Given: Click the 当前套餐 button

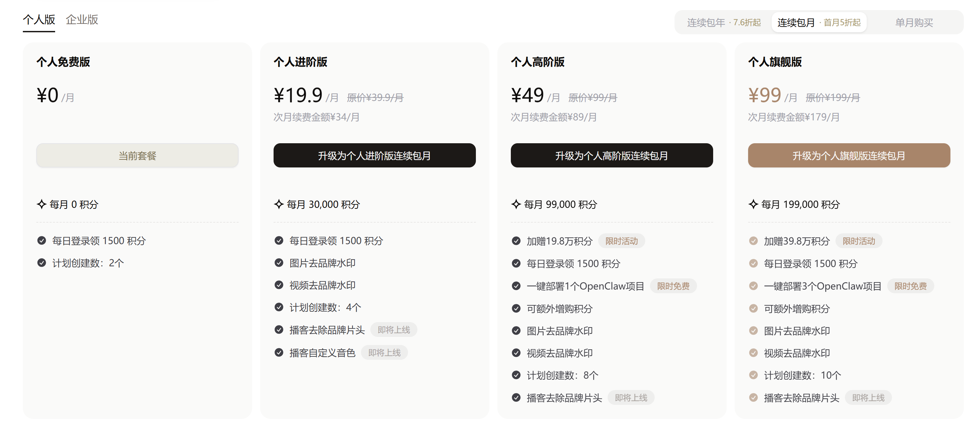Looking at the screenshot, I should (x=137, y=155).
